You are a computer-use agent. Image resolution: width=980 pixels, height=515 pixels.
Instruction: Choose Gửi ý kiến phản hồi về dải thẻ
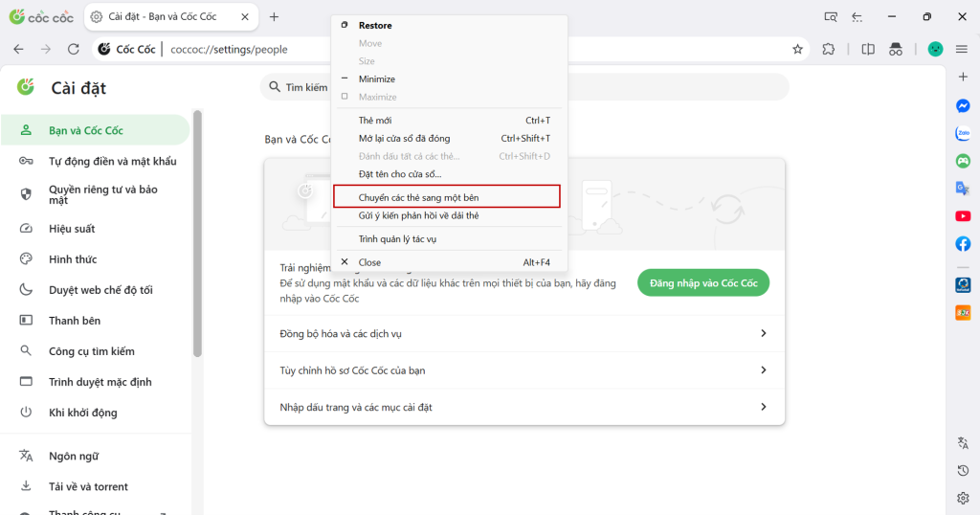449,215
